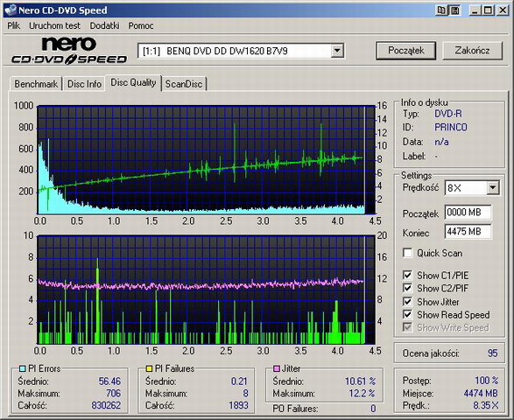The width and height of the screenshot is (514, 420).
Task: Click the Początek 0000 MB input field
Action: coord(468,213)
